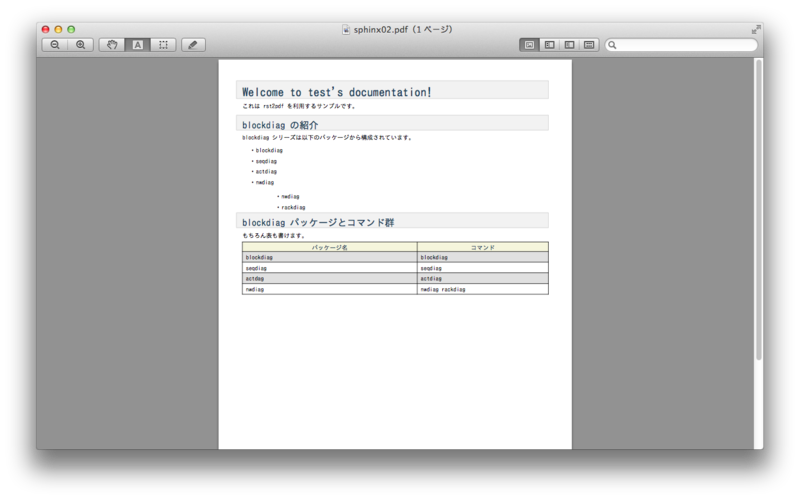Switch to thumbnails sidebar view

[549, 45]
